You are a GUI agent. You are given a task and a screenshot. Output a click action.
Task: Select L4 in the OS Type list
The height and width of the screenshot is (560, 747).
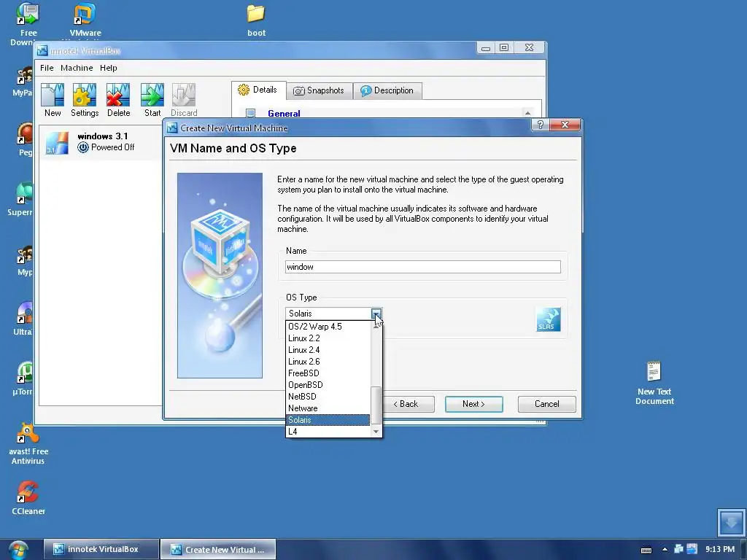tap(328, 432)
